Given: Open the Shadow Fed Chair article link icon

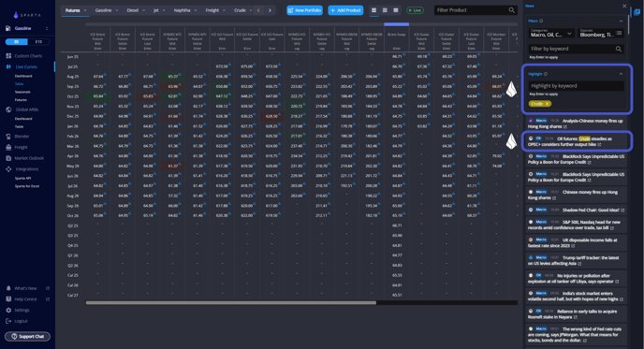Looking at the screenshot, I should point(622,211).
